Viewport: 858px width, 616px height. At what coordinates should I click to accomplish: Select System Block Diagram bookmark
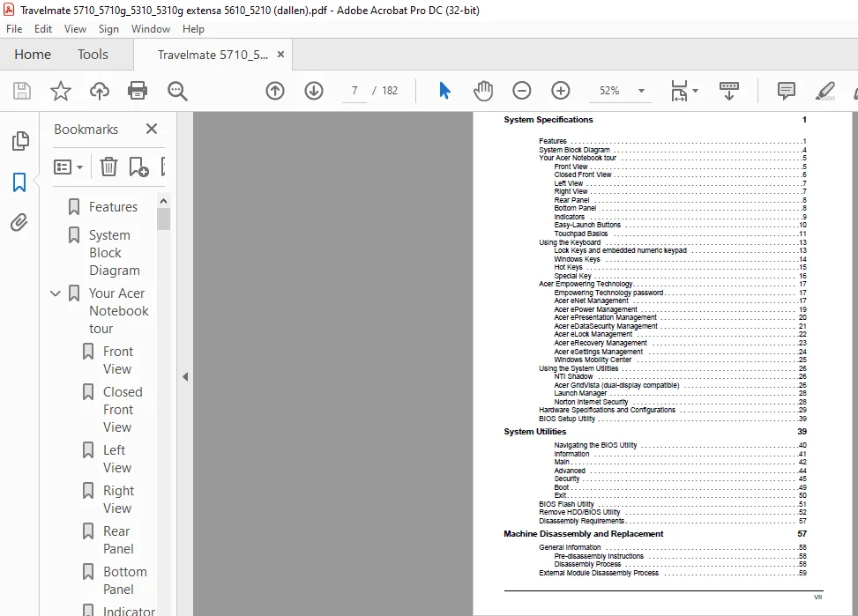(115, 253)
